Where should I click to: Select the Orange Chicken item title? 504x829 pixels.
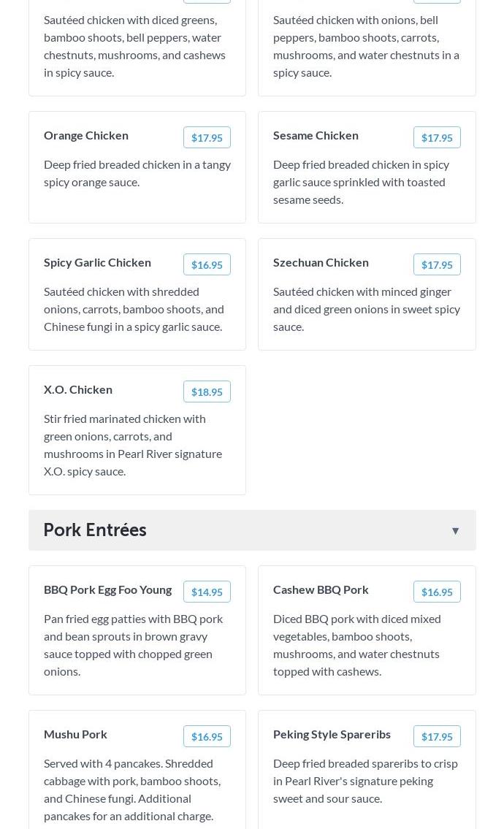coord(86,135)
